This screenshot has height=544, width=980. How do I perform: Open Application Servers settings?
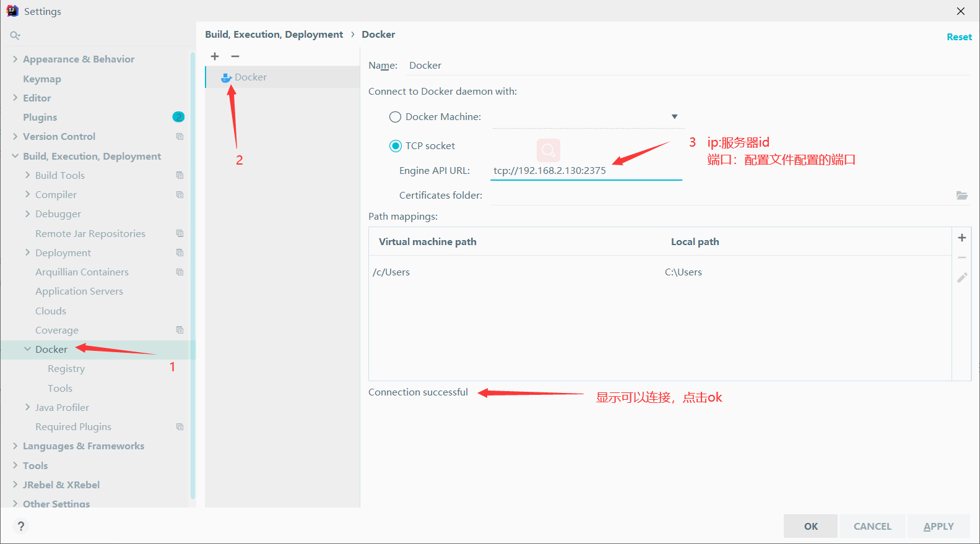pos(79,291)
